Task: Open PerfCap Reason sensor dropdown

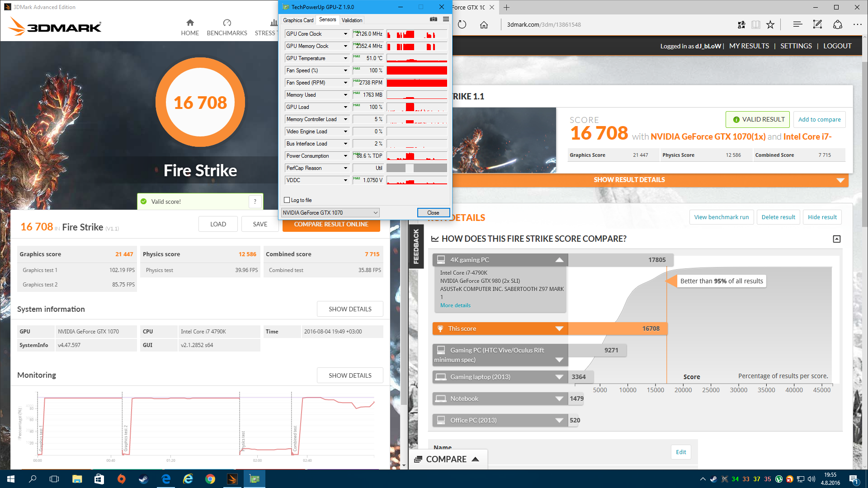Action: pos(345,168)
